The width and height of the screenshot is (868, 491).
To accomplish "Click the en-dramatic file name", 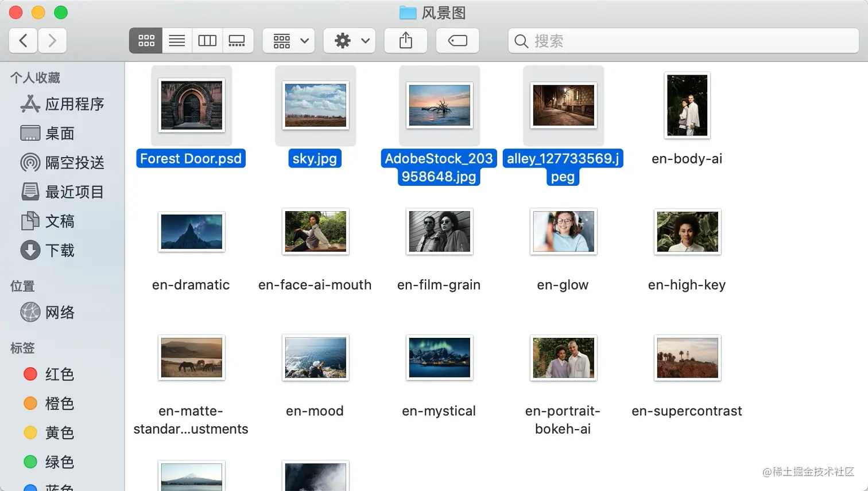I will pyautogui.click(x=191, y=285).
